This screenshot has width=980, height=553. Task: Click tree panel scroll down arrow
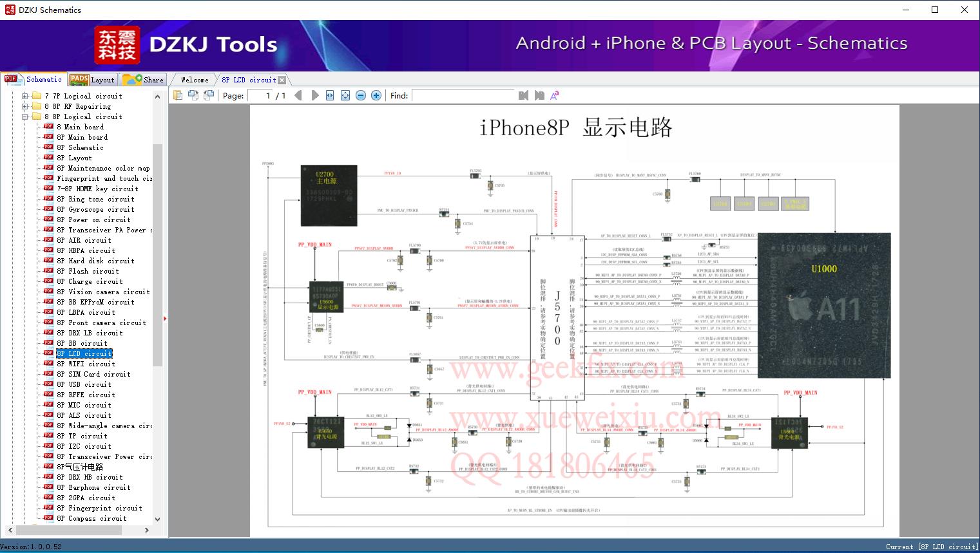(157, 519)
